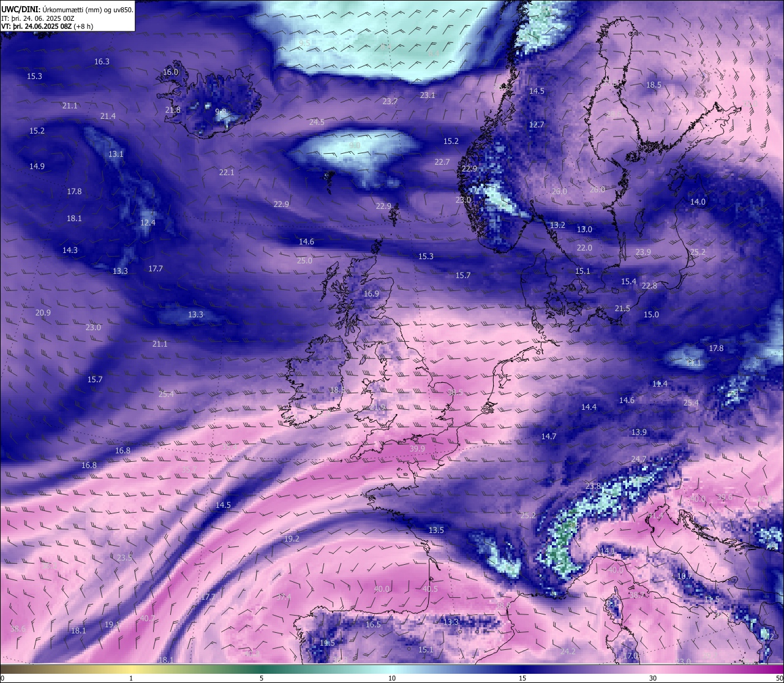This screenshot has height=683, width=784.
Task: Click the color scale tick label 5
Action: tap(262, 678)
